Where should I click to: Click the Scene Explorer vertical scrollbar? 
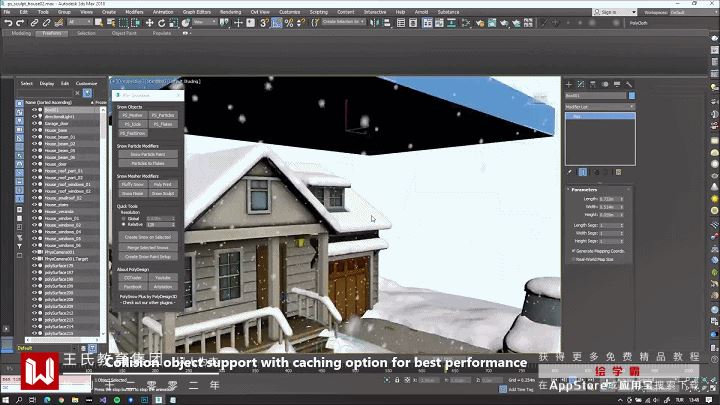103,222
